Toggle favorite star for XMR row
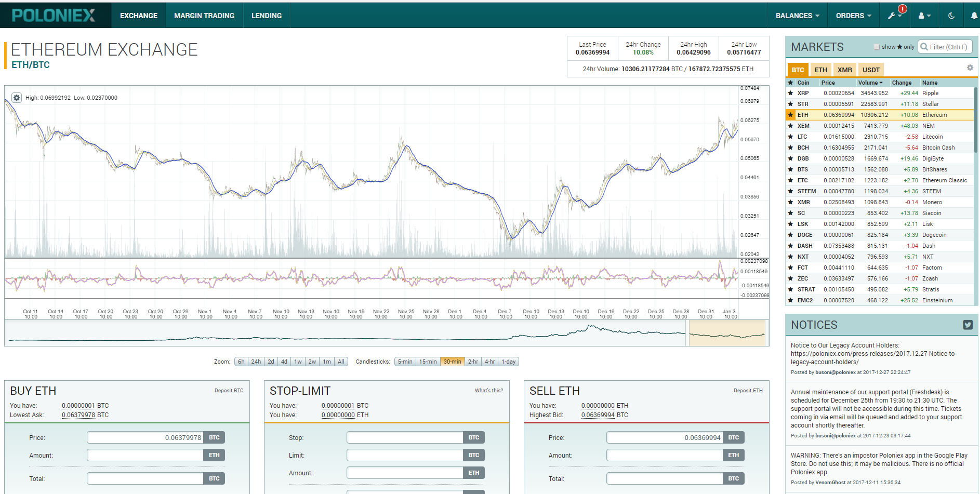 (x=790, y=202)
